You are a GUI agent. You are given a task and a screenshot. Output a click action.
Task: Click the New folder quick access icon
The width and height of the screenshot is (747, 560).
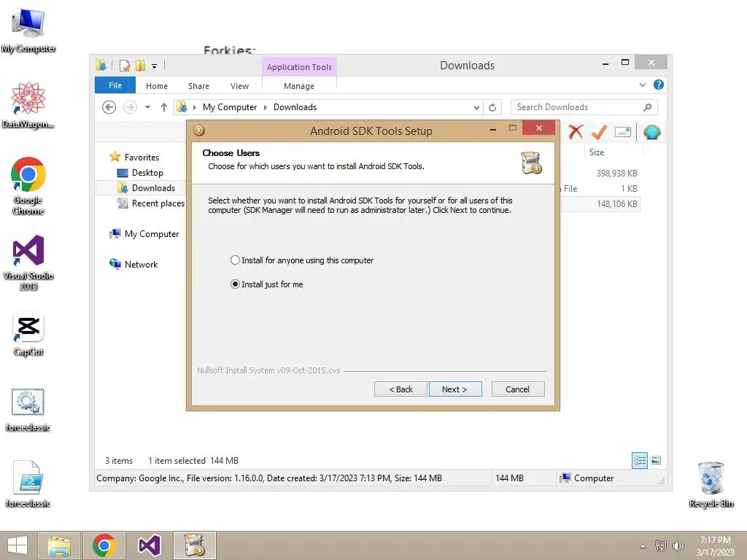[140, 65]
